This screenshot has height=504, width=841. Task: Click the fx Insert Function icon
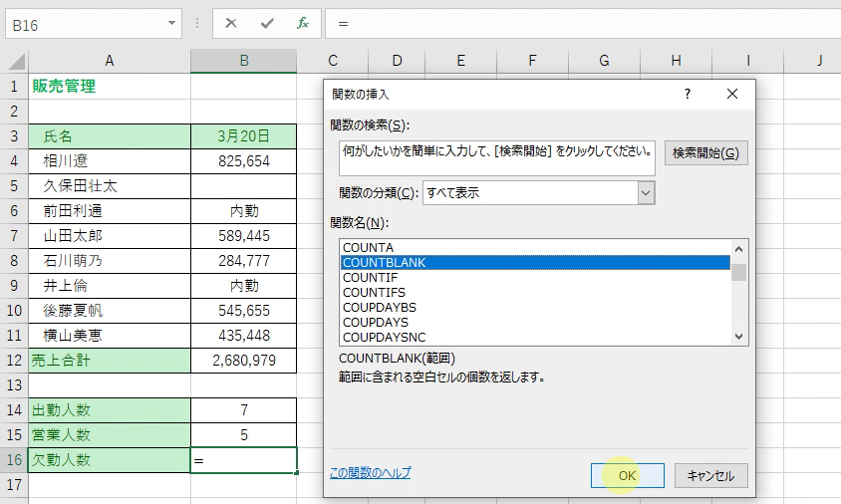pyautogui.click(x=302, y=22)
